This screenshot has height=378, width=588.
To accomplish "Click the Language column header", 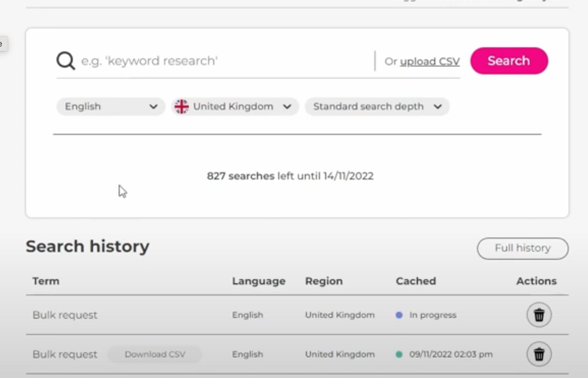I will coord(259,281).
